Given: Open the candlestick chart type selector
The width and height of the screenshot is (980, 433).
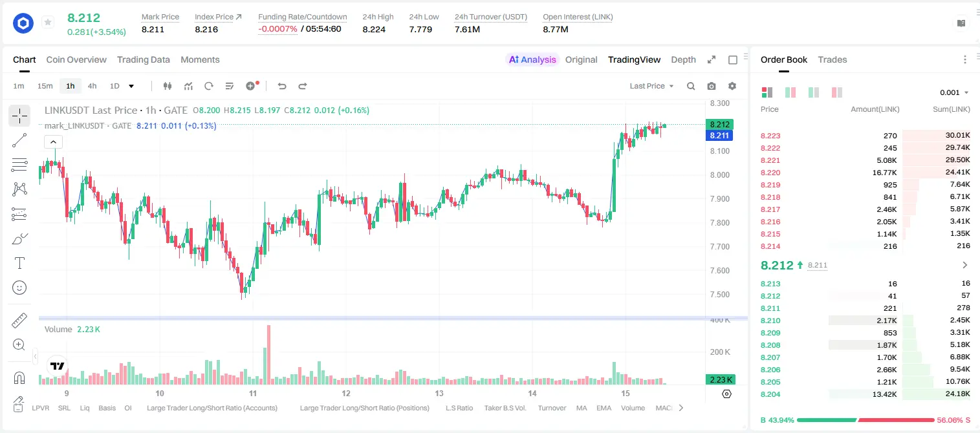Looking at the screenshot, I should [x=168, y=86].
